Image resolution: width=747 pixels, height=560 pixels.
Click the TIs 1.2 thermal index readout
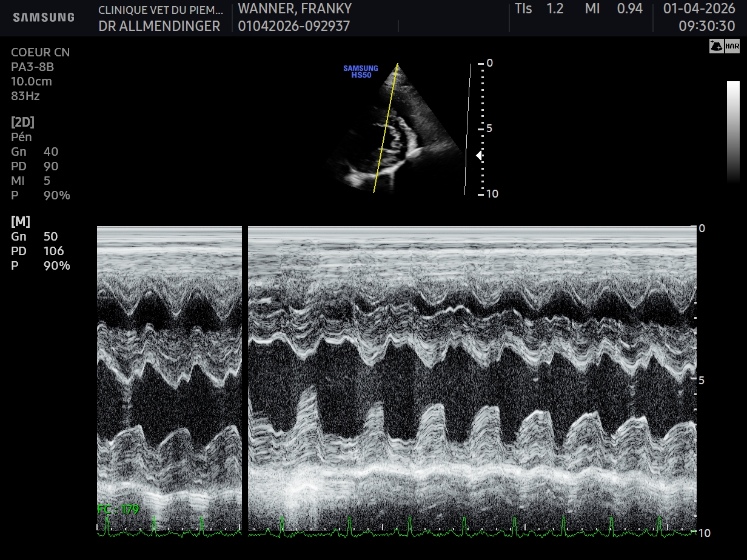(x=539, y=9)
